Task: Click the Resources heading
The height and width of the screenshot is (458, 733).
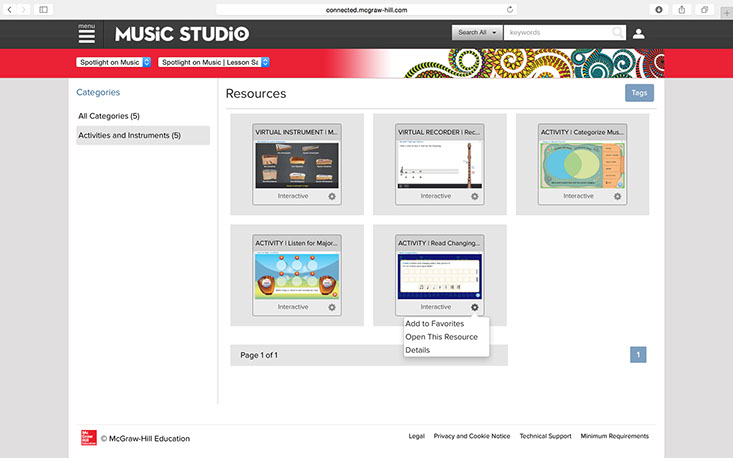Action: pyautogui.click(x=256, y=93)
